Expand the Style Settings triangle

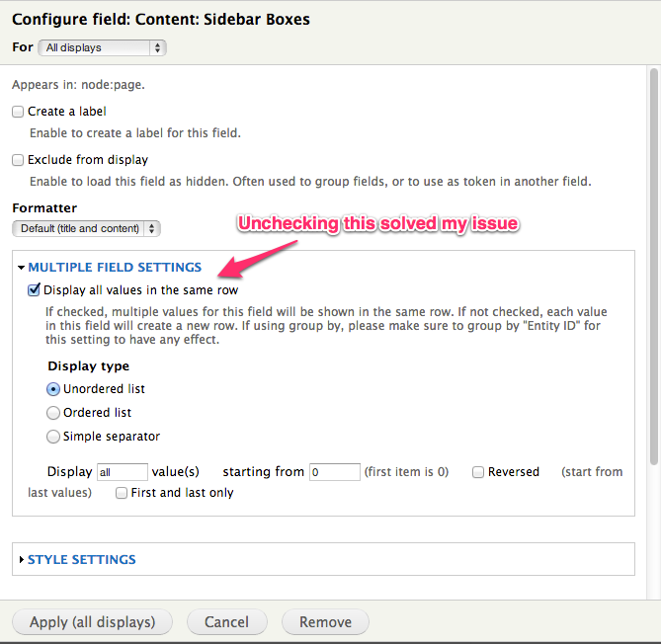click(x=21, y=560)
